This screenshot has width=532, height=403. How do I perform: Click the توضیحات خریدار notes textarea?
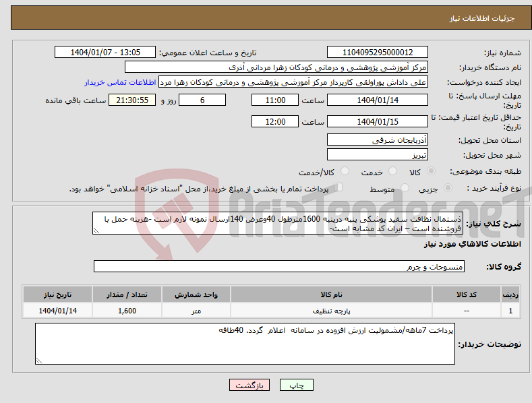[245, 344]
